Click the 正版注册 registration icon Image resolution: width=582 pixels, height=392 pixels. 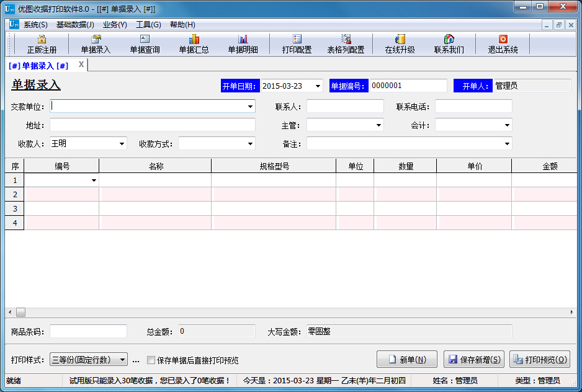[41, 43]
